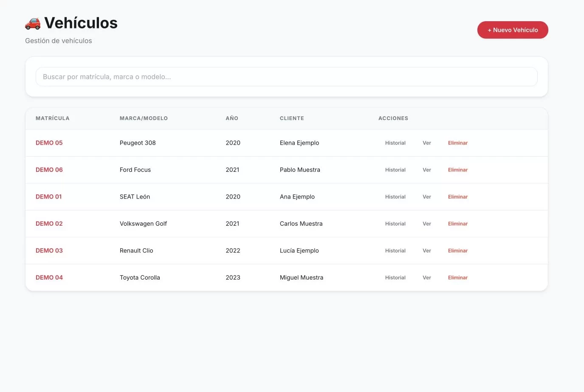Open Historial for Renault Clio
This screenshot has width=584, height=392.
[395, 251]
